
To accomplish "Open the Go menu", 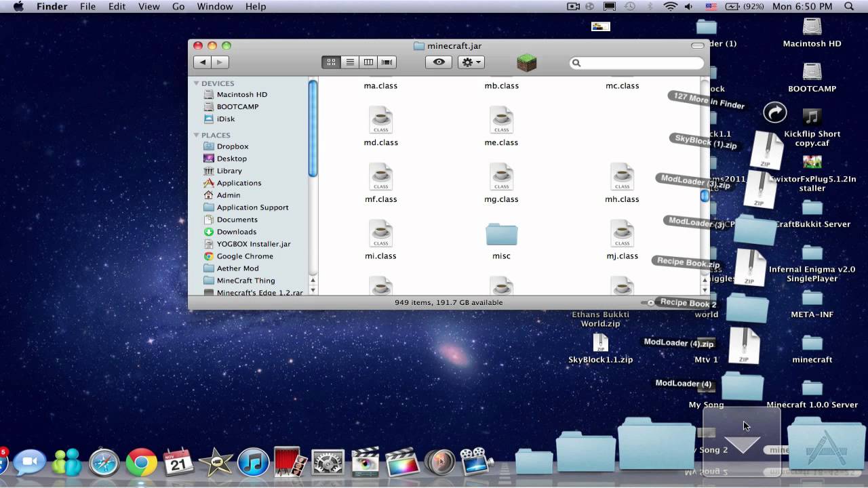I will [x=178, y=7].
